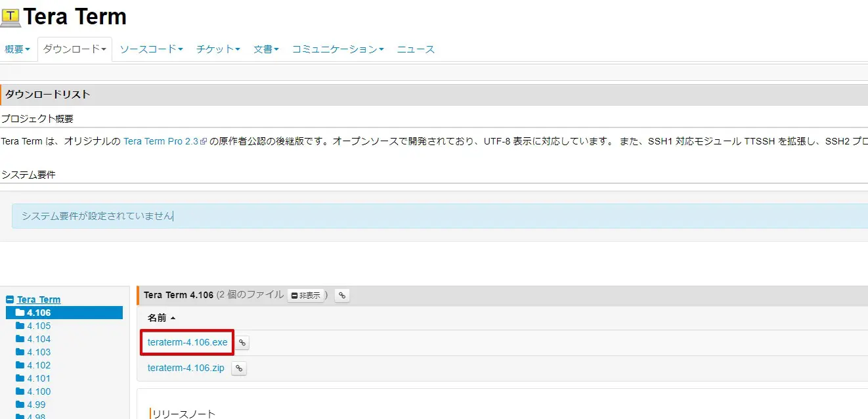The width and height of the screenshot is (868, 419).
Task: Open the ダウンロード tab
Action: coord(74,49)
